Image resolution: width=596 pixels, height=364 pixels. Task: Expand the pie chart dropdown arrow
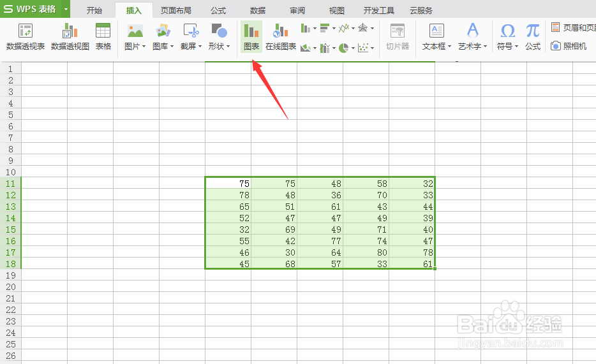pyautogui.click(x=353, y=48)
